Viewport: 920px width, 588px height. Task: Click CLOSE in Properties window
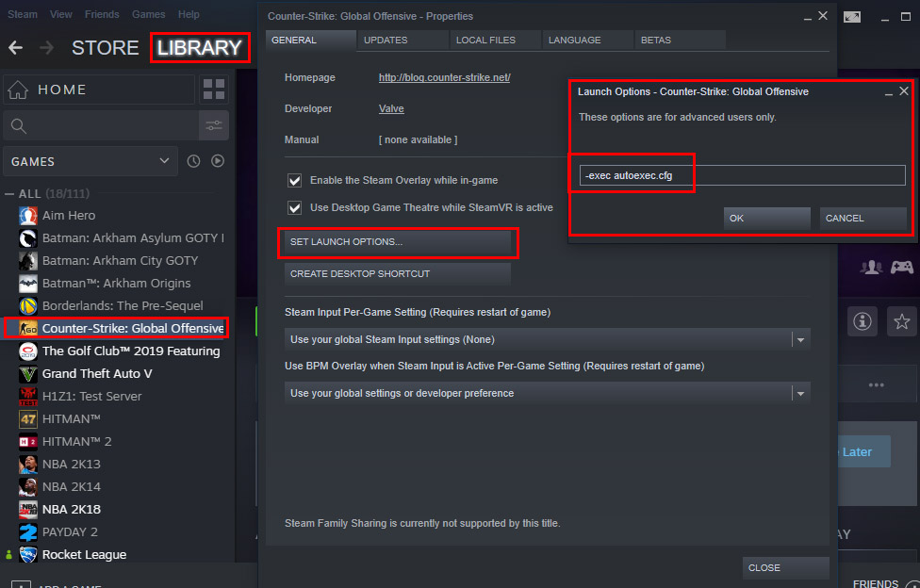point(785,568)
